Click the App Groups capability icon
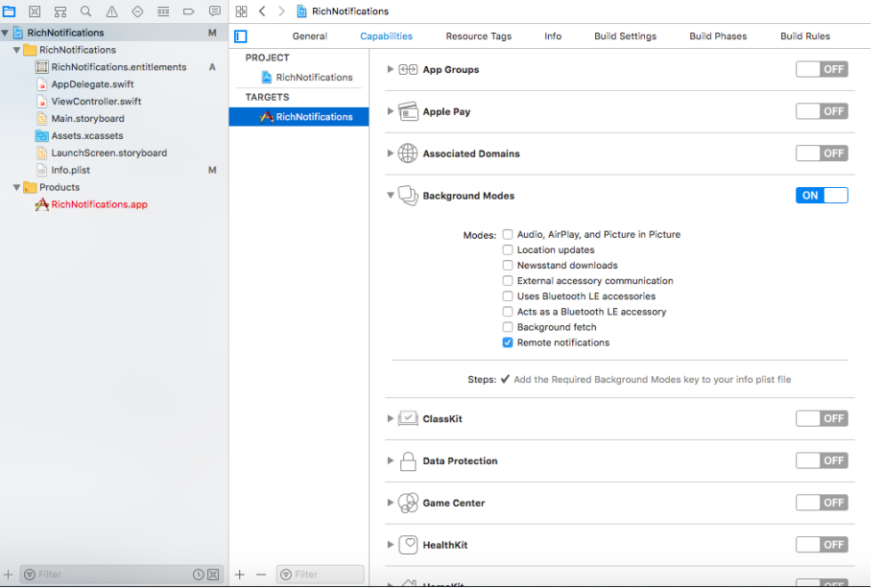Image resolution: width=883 pixels, height=588 pixels. tap(408, 70)
